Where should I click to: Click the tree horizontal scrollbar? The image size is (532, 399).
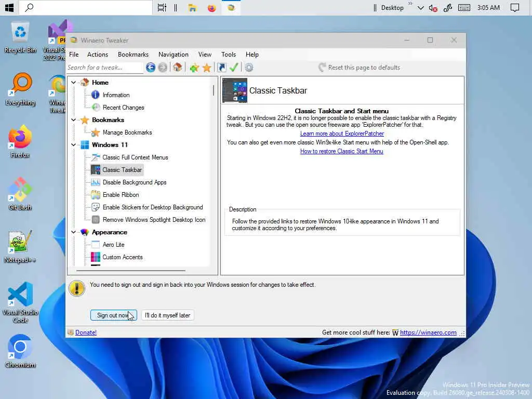(131, 271)
